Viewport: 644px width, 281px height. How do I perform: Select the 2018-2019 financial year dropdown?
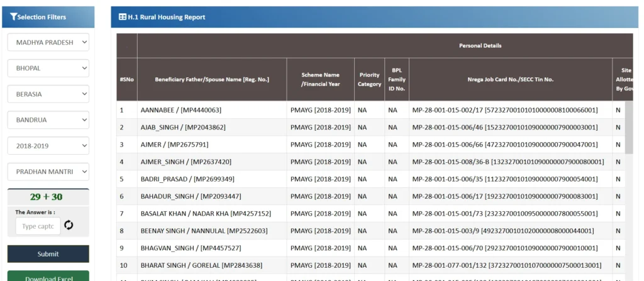pos(48,145)
